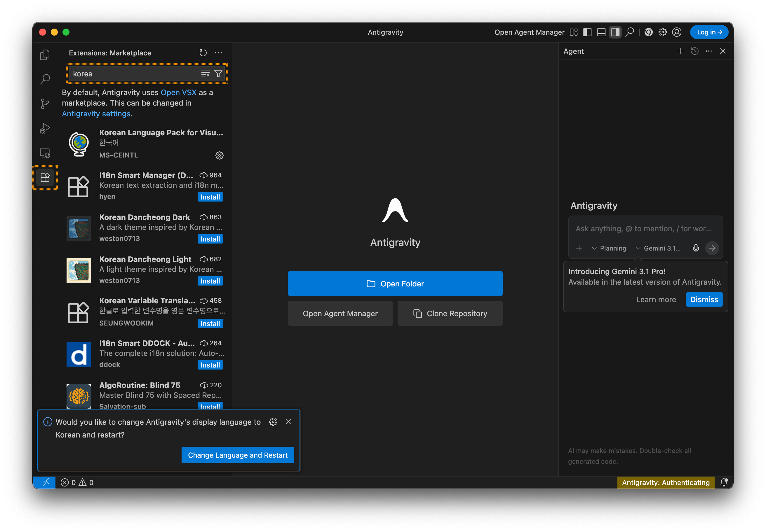
Task: Follow the Open VSX link
Action: 178,92
